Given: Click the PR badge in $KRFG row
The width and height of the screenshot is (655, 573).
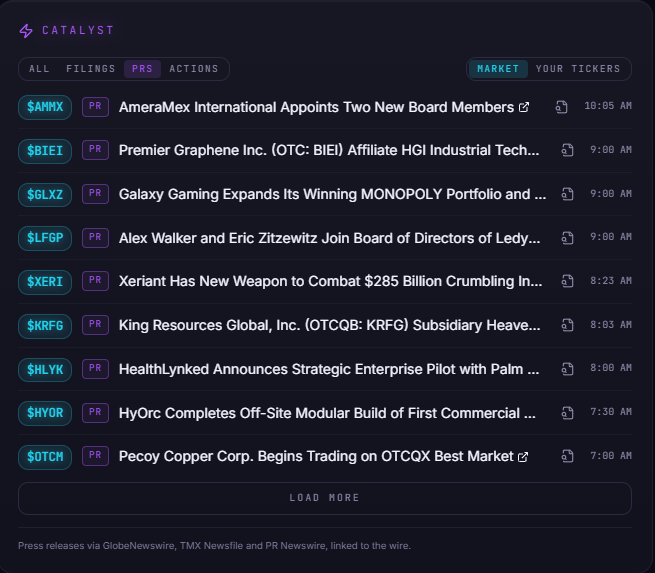Looking at the screenshot, I should 95,325.
